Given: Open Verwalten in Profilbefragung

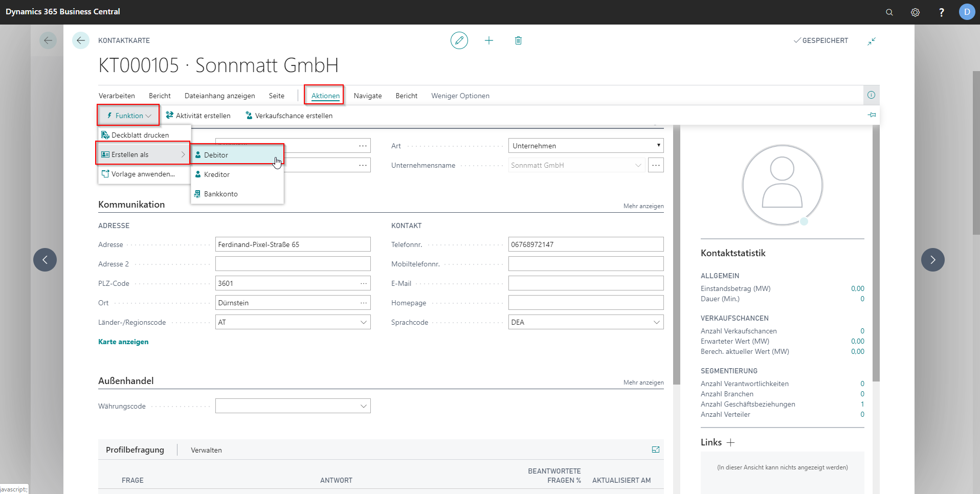Looking at the screenshot, I should click(x=206, y=450).
